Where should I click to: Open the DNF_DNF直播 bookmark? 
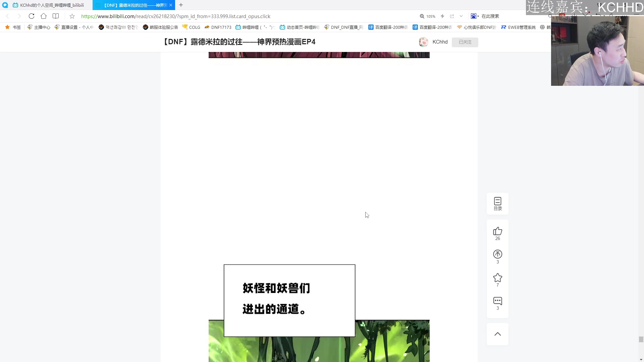[343, 27]
